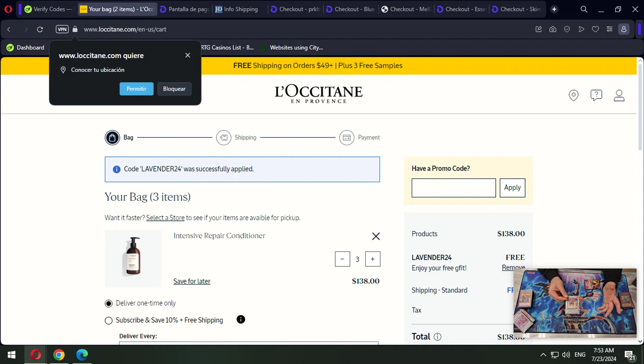Click the site padlock security icon
Viewport: 644px width, 364px height.
[x=75, y=29]
